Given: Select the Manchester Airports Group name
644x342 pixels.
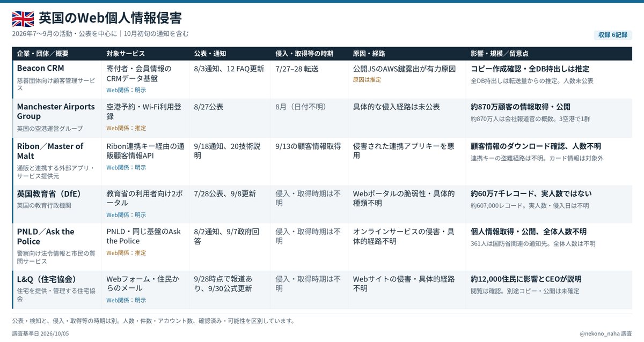Looking at the screenshot, I should tap(56, 111).
